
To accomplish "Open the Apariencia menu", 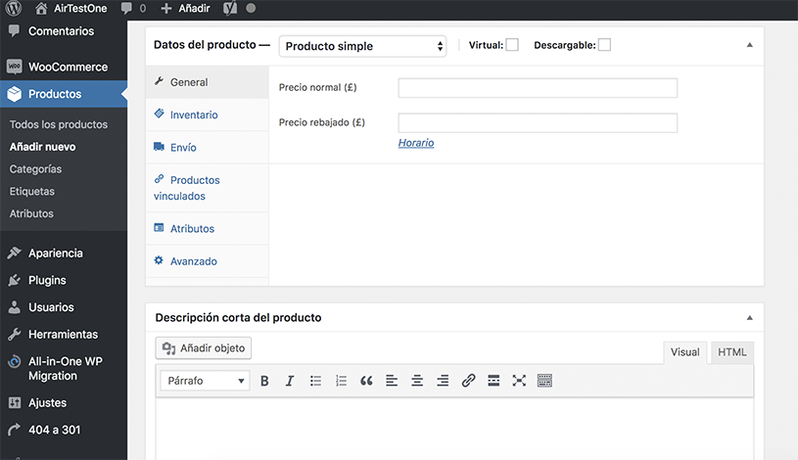I will [64, 253].
